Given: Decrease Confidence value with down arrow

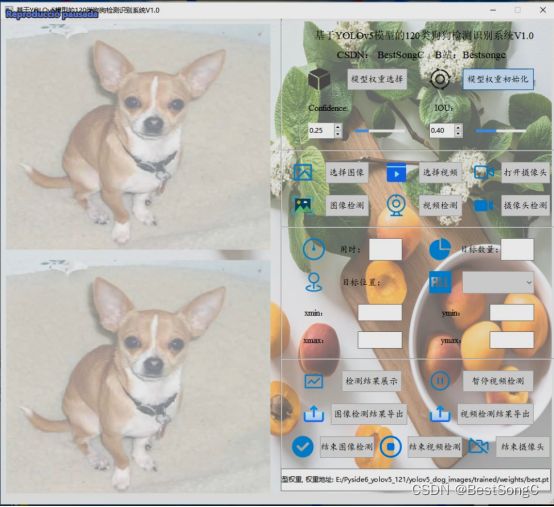Looking at the screenshot, I should [x=338, y=134].
